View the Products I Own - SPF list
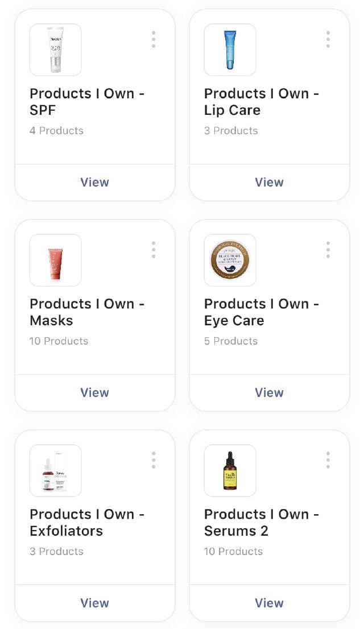The width and height of the screenshot is (364, 629). (94, 183)
